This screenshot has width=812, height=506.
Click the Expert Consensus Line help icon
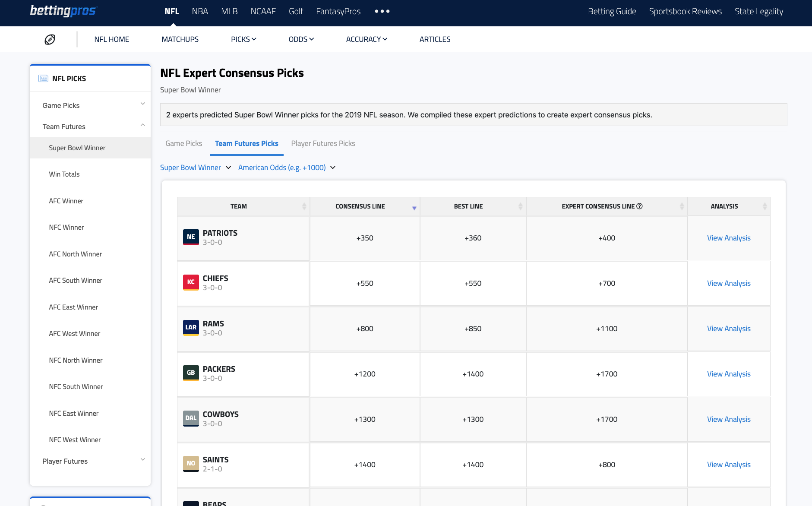point(640,206)
